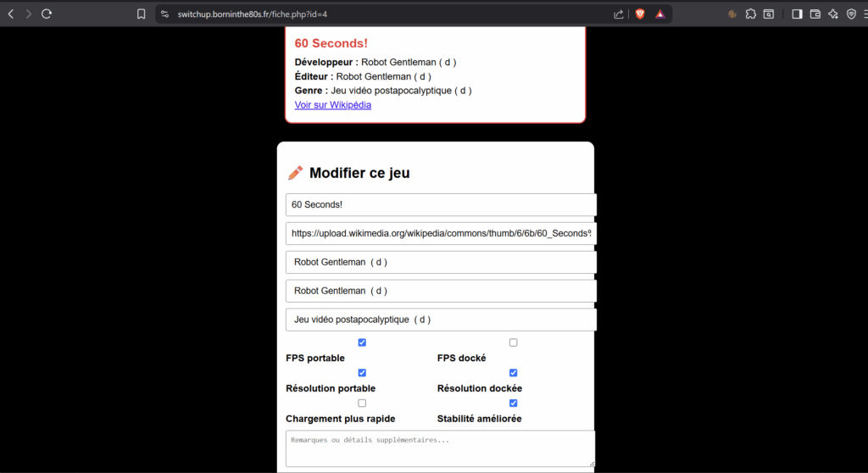Click the 'Chargement plus rapide' label

pyautogui.click(x=341, y=420)
